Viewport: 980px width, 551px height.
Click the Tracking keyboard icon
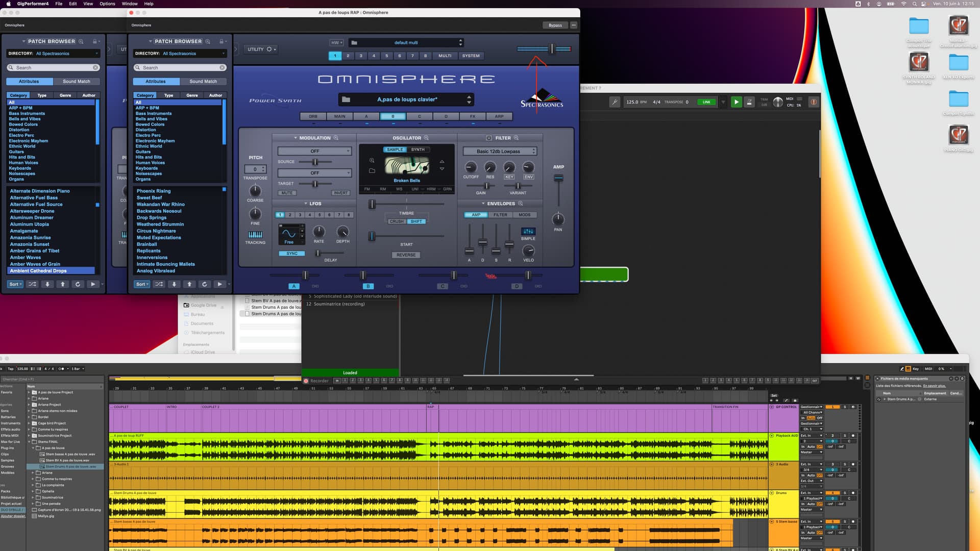pos(255,234)
